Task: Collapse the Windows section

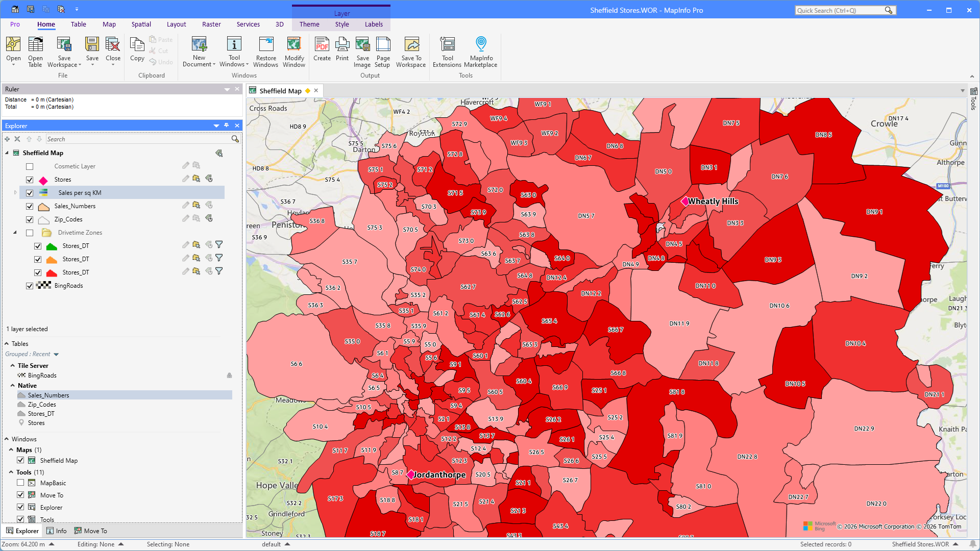Action: point(7,439)
